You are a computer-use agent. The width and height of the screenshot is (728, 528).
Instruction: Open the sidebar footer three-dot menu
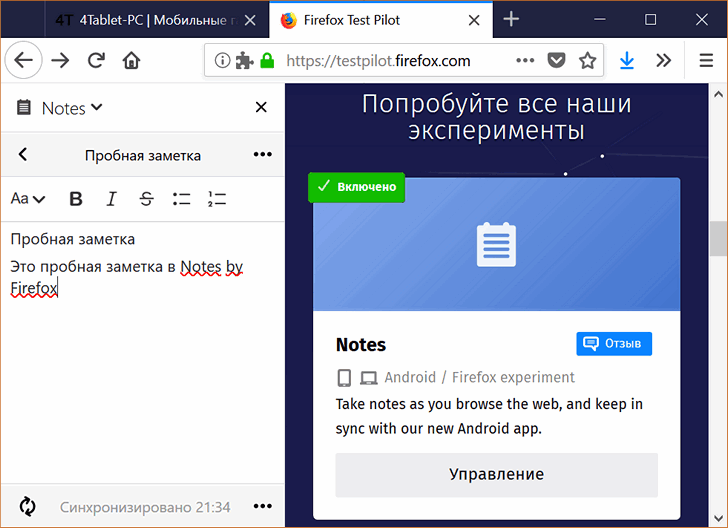(x=263, y=506)
